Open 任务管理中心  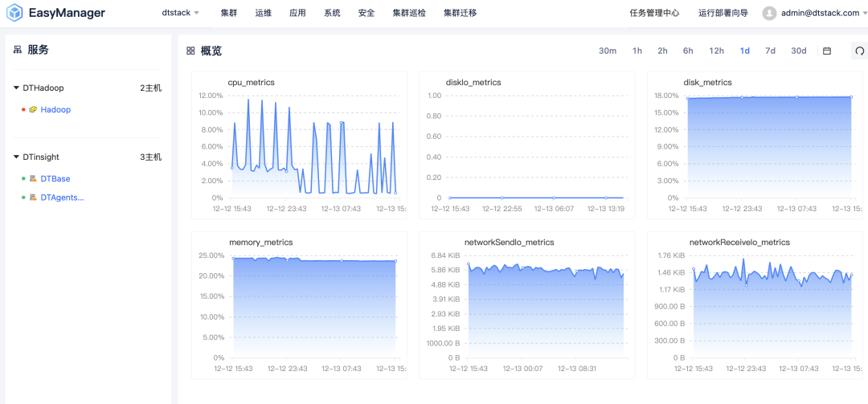[654, 14]
